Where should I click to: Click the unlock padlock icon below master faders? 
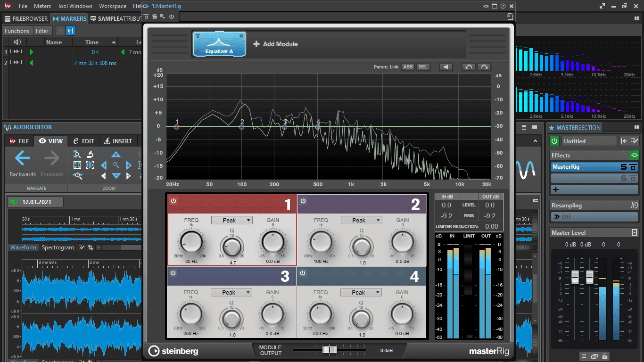pos(605,356)
